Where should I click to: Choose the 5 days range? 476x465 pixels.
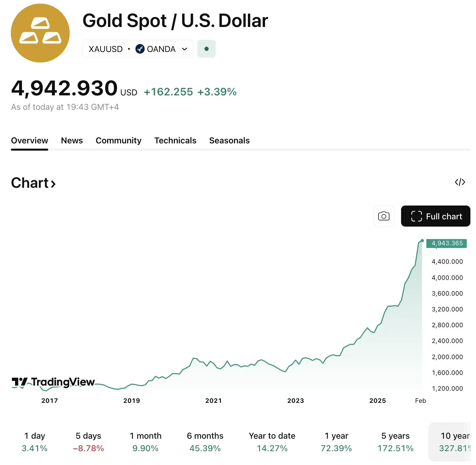(x=88, y=442)
